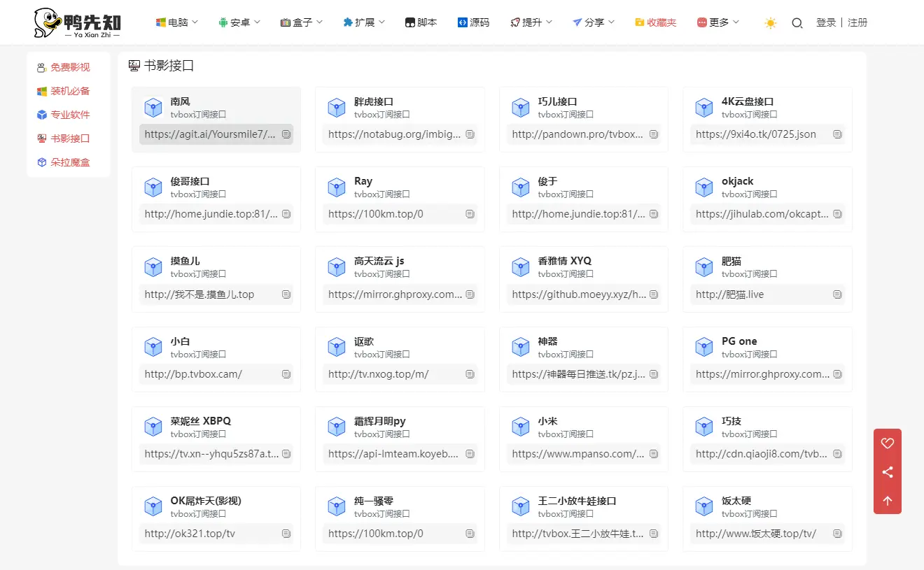The height and width of the screenshot is (570, 924).
Task: Click the http://ok321.top/tv URL
Action: pos(190,534)
